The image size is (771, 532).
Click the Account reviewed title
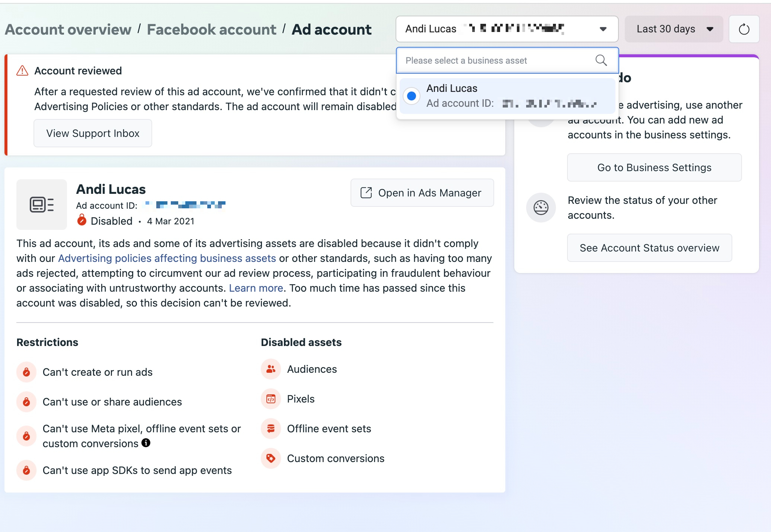pyautogui.click(x=78, y=71)
